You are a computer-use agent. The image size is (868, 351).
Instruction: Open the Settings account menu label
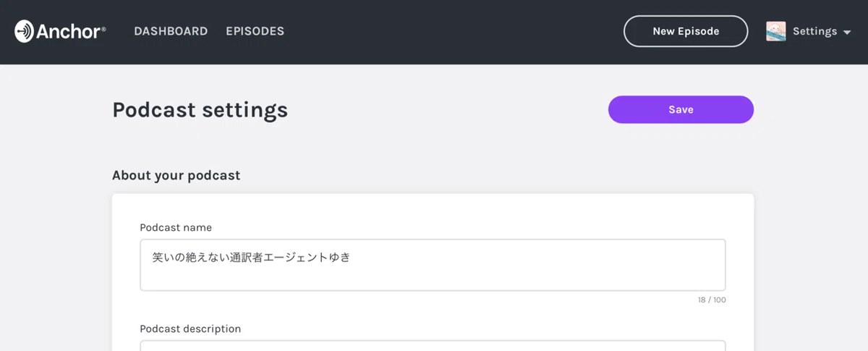[814, 31]
